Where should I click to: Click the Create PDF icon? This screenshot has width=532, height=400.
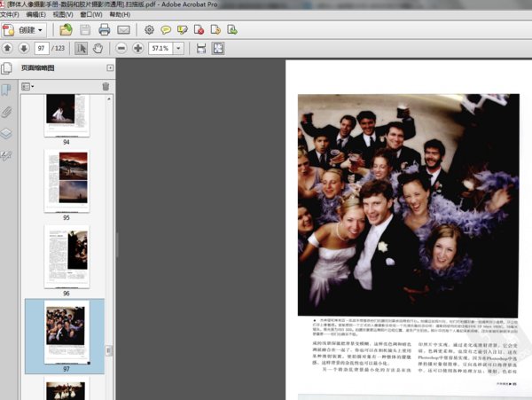[8, 30]
